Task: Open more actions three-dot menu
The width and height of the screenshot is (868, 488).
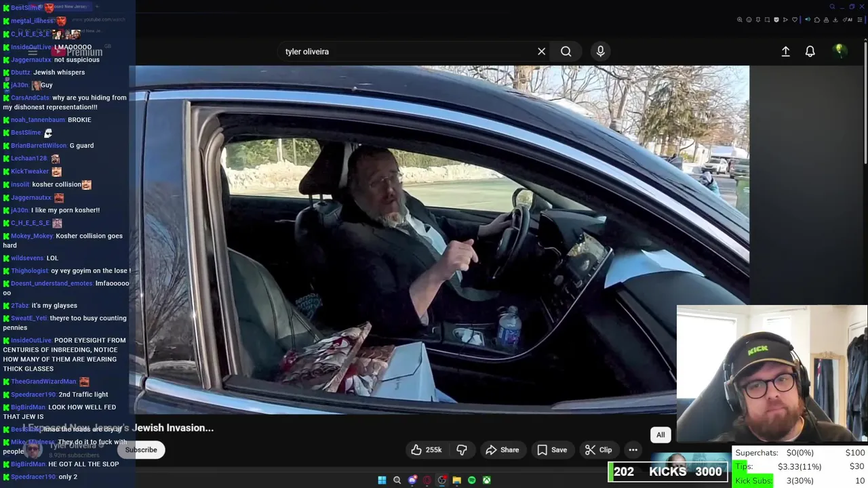Action: [x=633, y=450]
